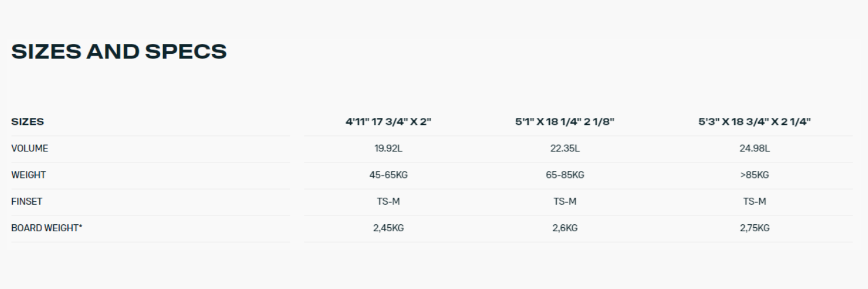The height and width of the screenshot is (289, 868).
Task: Select the >85KG weight cell
Action: tap(755, 175)
